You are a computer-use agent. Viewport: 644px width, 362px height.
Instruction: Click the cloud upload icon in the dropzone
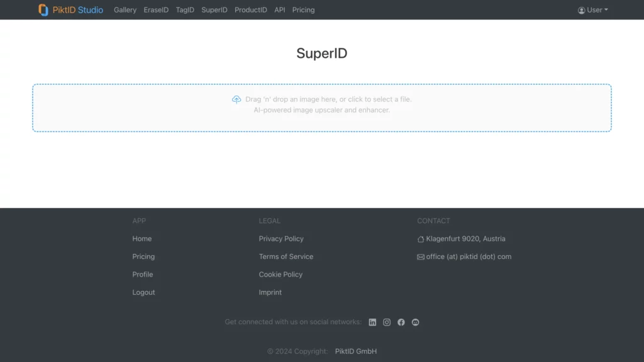click(236, 99)
